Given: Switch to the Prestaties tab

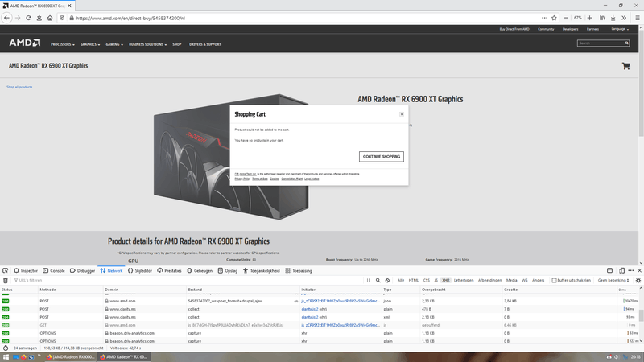Looking at the screenshot, I should click(169, 270).
